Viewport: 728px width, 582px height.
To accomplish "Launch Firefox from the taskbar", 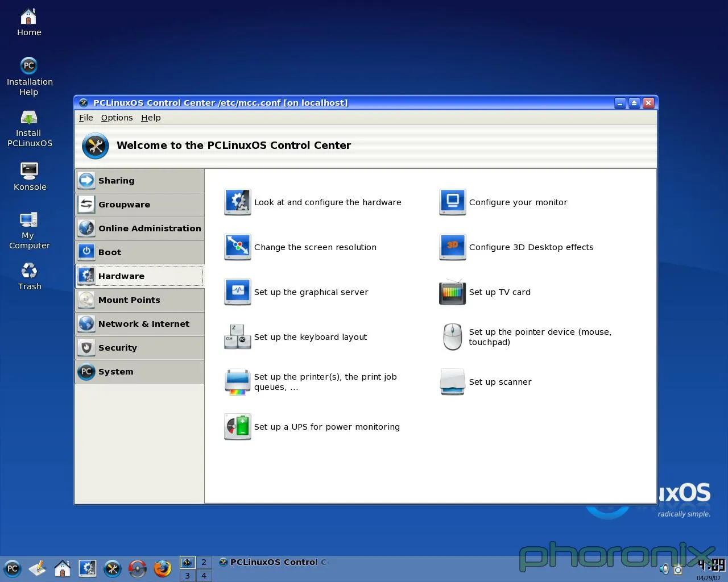I will [163, 568].
